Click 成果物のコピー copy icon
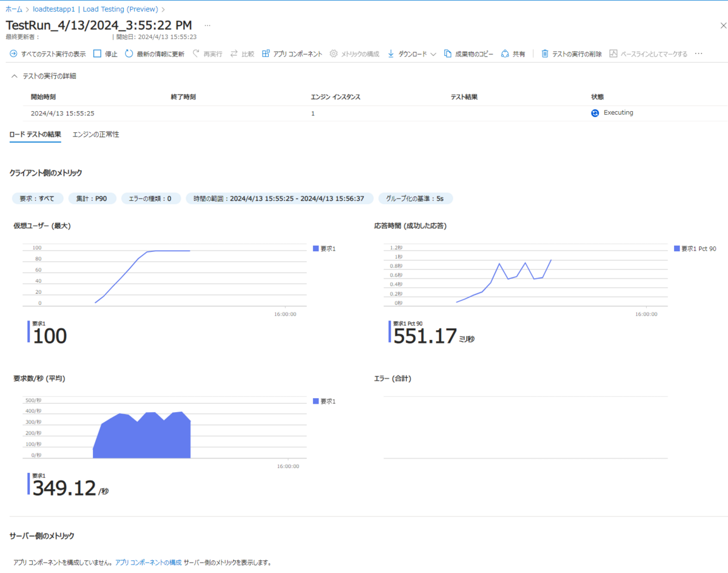Viewport: 728px width, 573px height. pos(448,54)
